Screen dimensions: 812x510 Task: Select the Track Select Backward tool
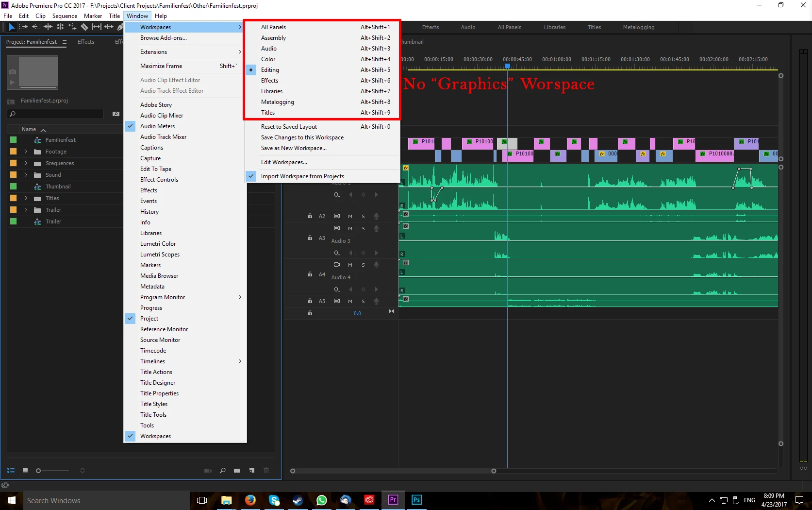36,27
